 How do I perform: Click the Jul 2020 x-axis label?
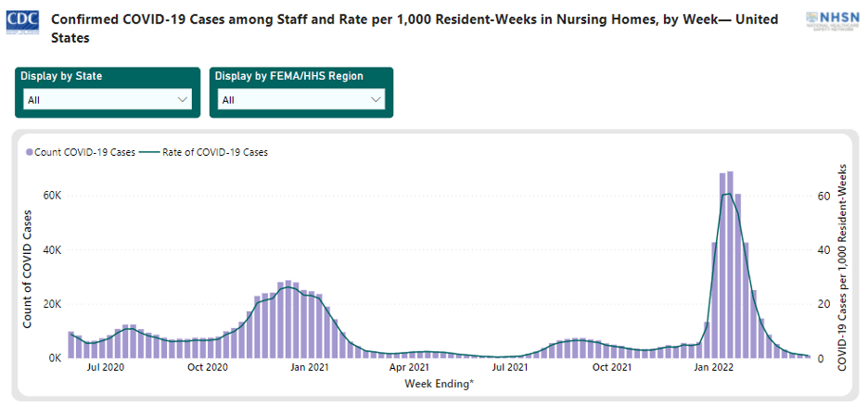pyautogui.click(x=107, y=368)
